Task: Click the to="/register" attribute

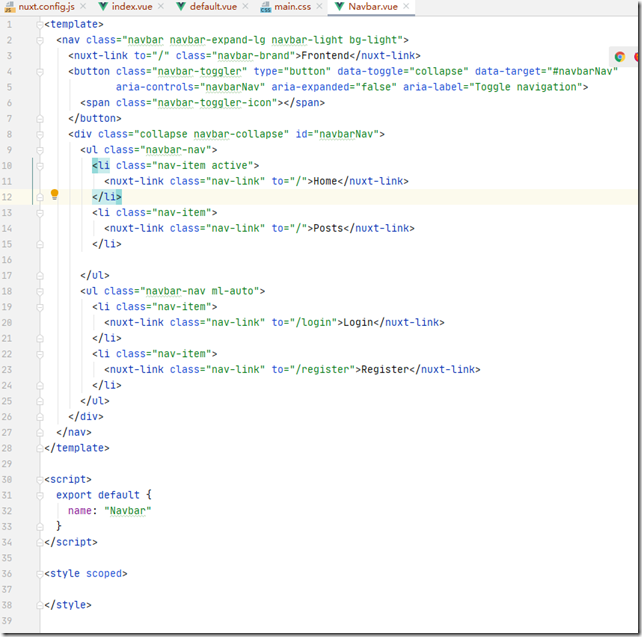Action: click(313, 370)
